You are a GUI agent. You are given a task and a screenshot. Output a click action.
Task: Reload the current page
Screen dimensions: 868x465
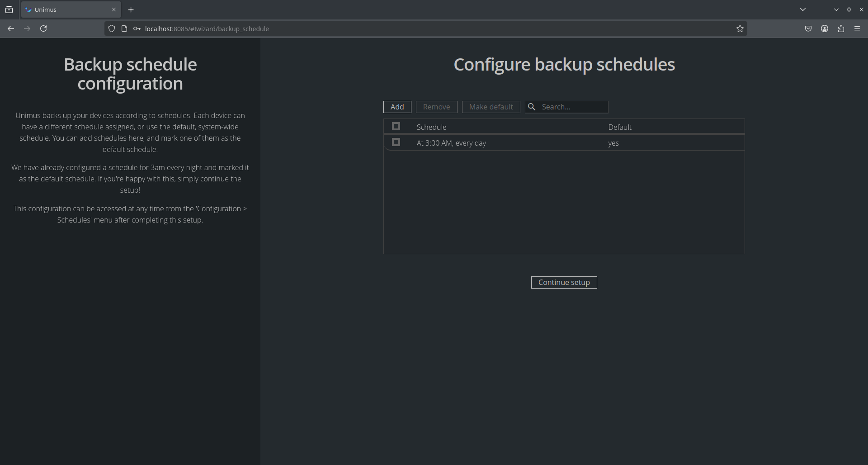[43, 28]
